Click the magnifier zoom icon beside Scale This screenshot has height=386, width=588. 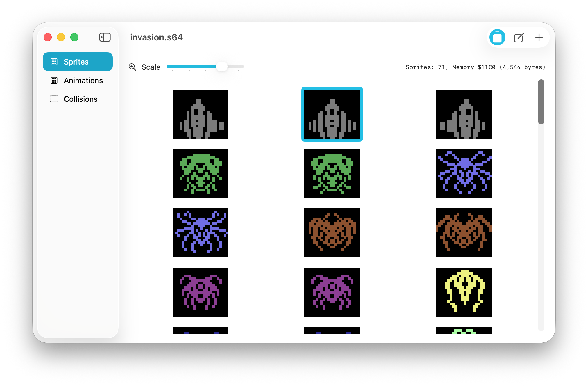[x=132, y=67]
